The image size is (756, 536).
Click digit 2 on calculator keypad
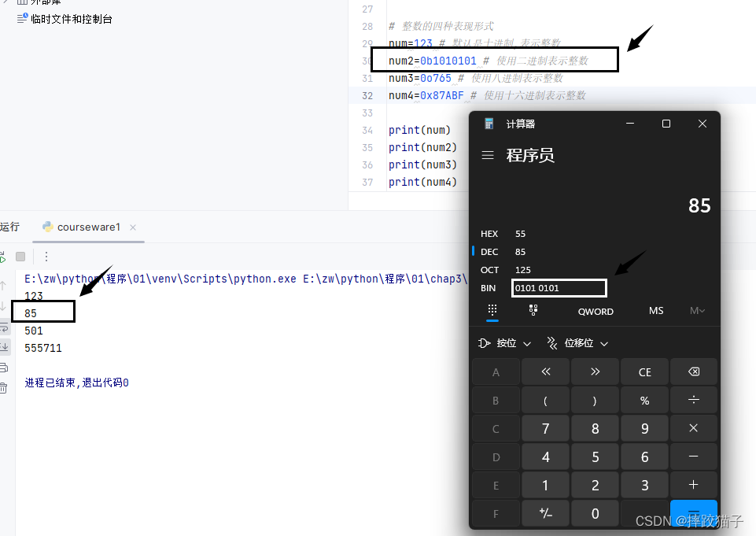(596, 485)
